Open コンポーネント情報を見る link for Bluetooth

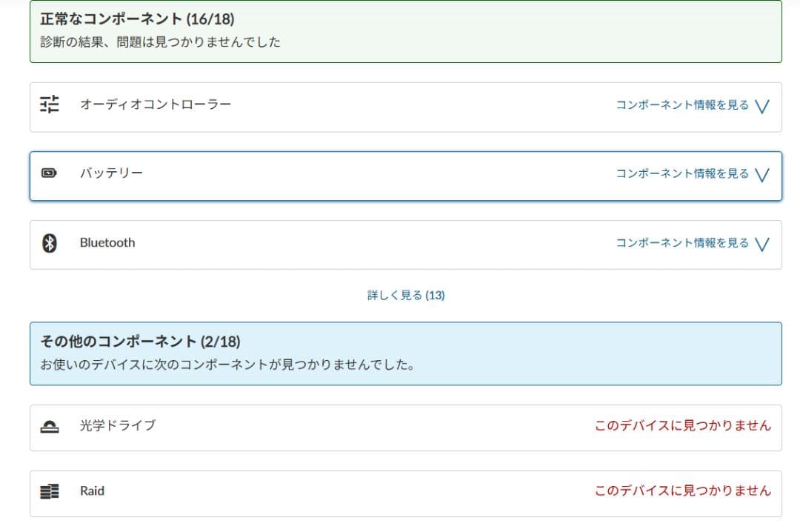pyautogui.click(x=682, y=243)
